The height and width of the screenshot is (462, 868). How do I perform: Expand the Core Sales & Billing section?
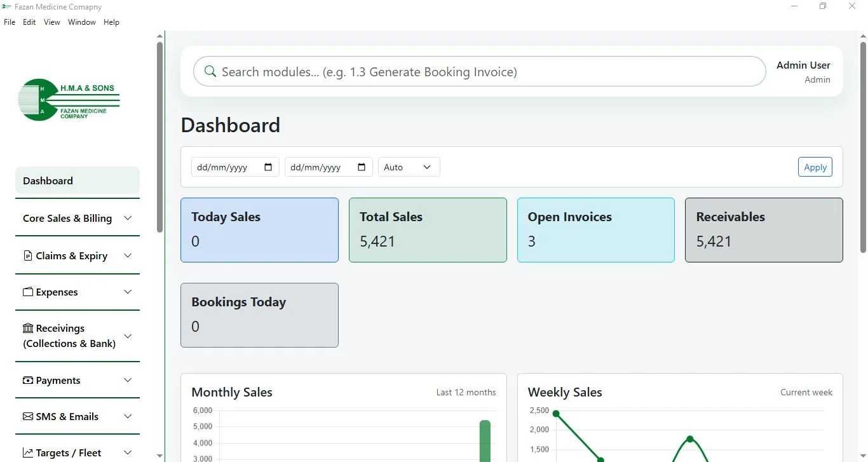(78, 218)
